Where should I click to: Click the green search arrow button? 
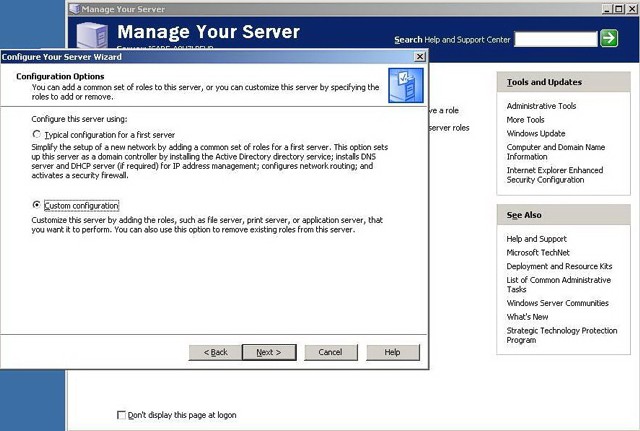click(x=609, y=38)
